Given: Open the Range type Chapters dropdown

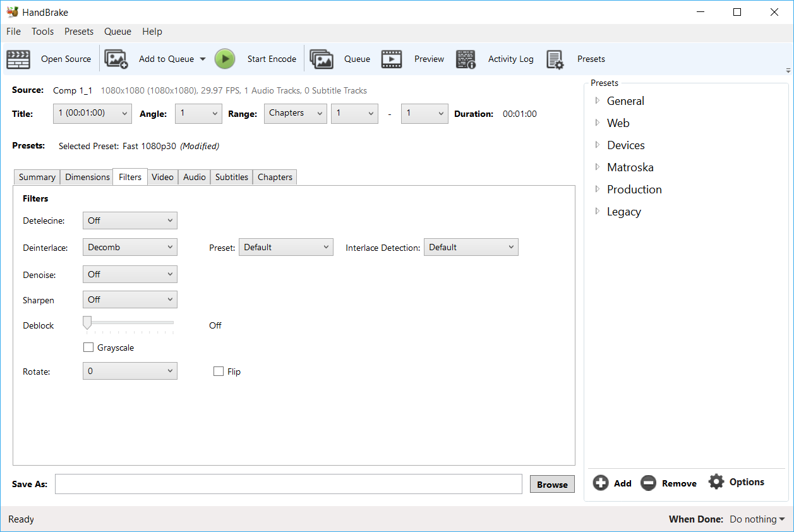Looking at the screenshot, I should pyautogui.click(x=296, y=114).
